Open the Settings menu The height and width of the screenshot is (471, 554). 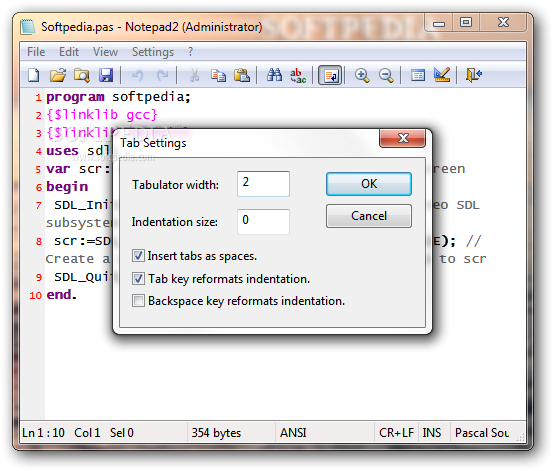coord(153,52)
